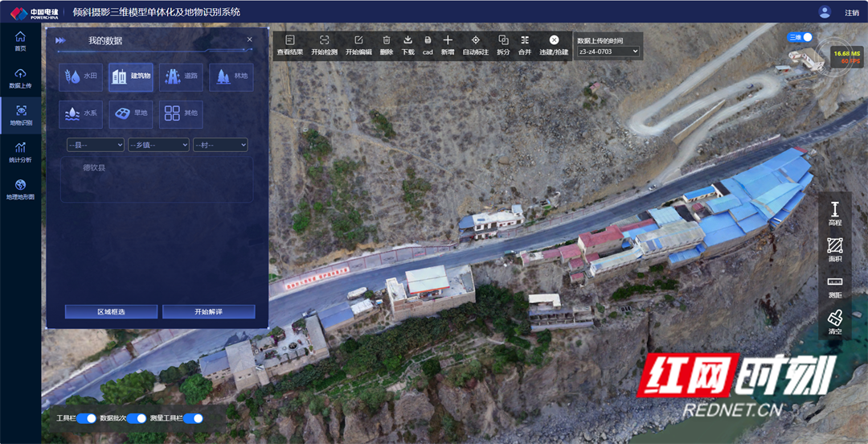Select the 建筑物 building category
868x444 pixels.
[x=131, y=77]
